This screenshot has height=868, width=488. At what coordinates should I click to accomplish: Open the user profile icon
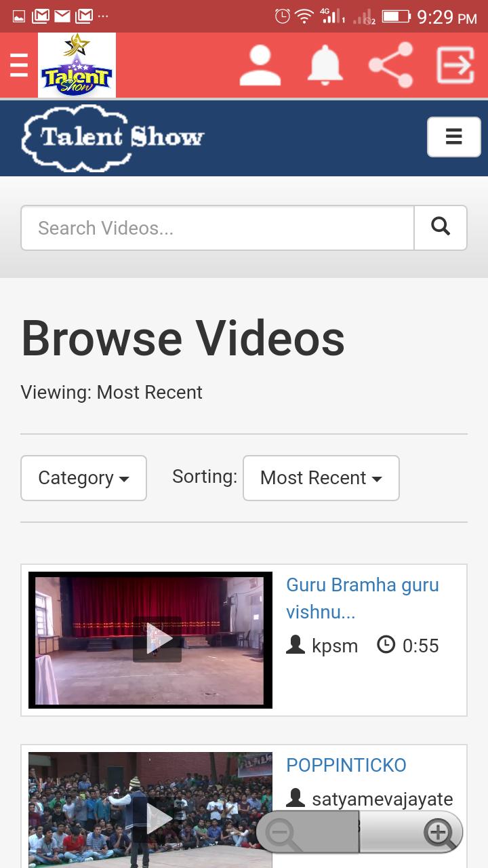(260, 66)
